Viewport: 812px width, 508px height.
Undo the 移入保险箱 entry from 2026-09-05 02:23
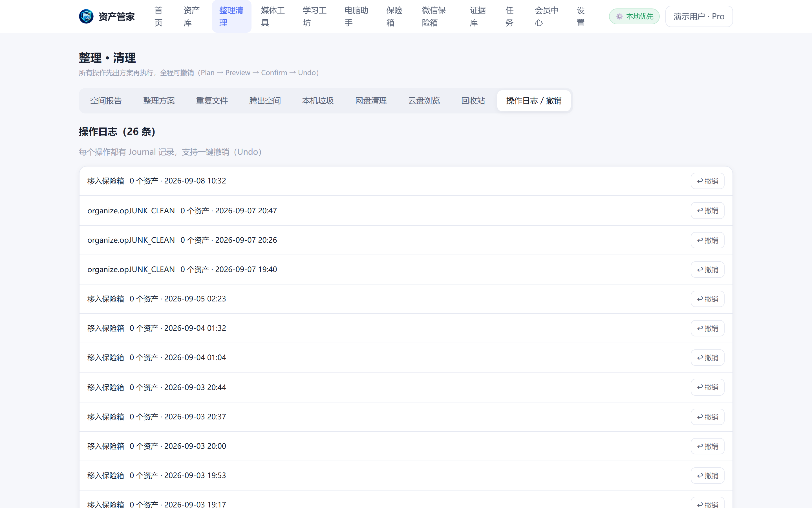[707, 299]
